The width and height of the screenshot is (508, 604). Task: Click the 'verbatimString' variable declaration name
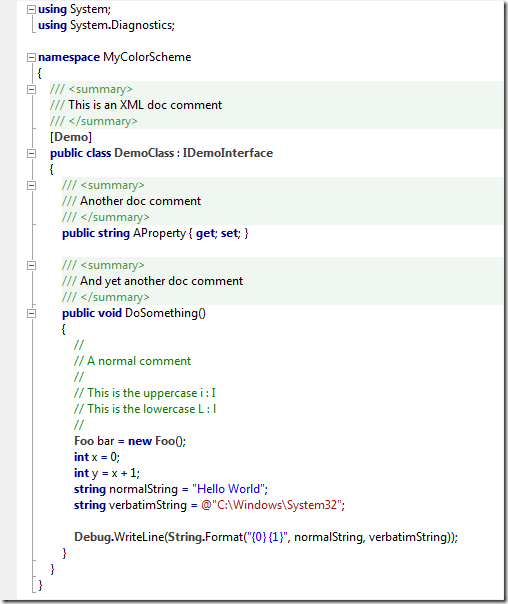[x=148, y=505]
